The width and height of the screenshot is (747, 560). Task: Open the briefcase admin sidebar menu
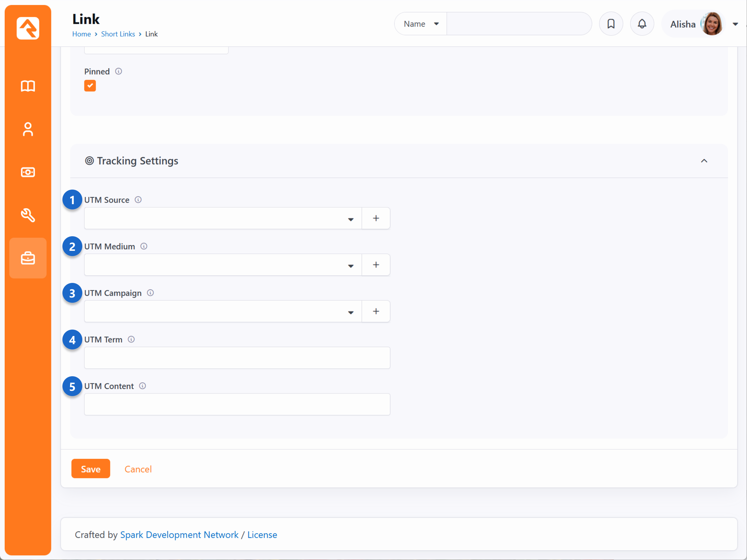[x=28, y=258]
